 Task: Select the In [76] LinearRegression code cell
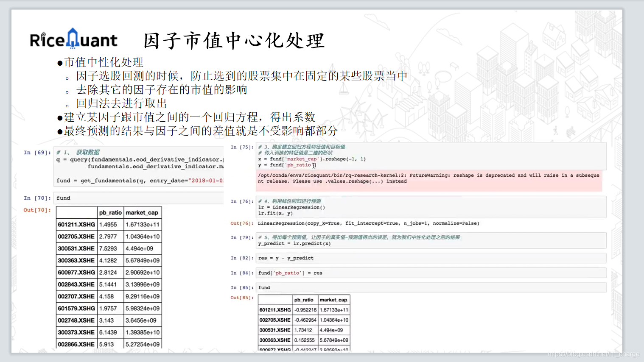coord(431,207)
